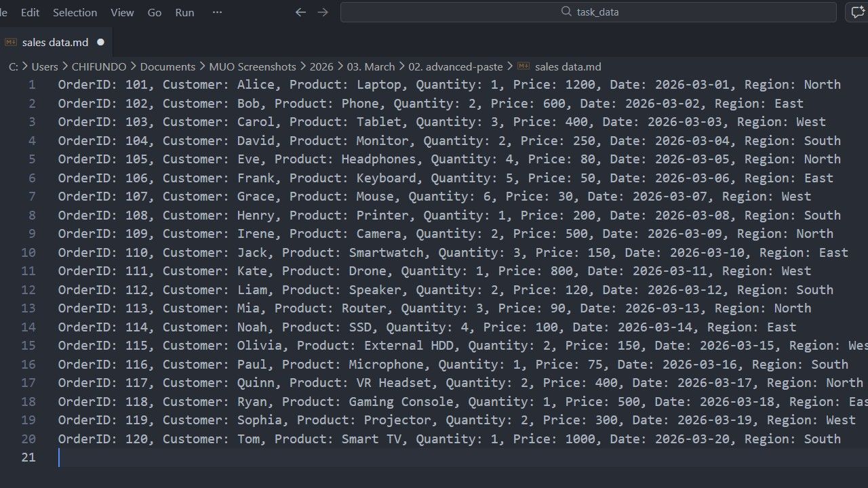The image size is (868, 488).
Task: Click Smartwatch on line 10
Action: pos(387,252)
